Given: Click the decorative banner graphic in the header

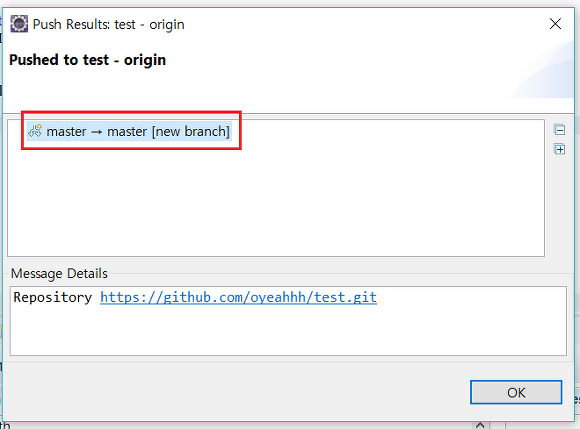Looking at the screenshot, I should (542, 70).
